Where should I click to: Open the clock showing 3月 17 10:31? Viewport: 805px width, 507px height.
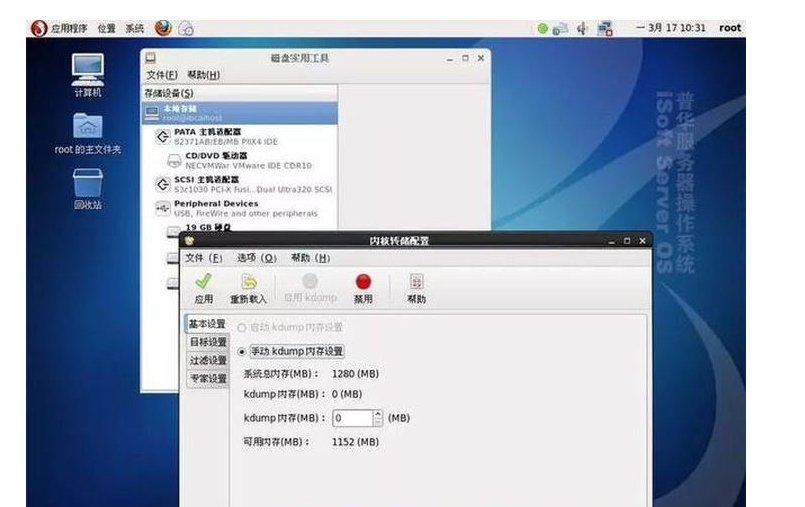671,28
